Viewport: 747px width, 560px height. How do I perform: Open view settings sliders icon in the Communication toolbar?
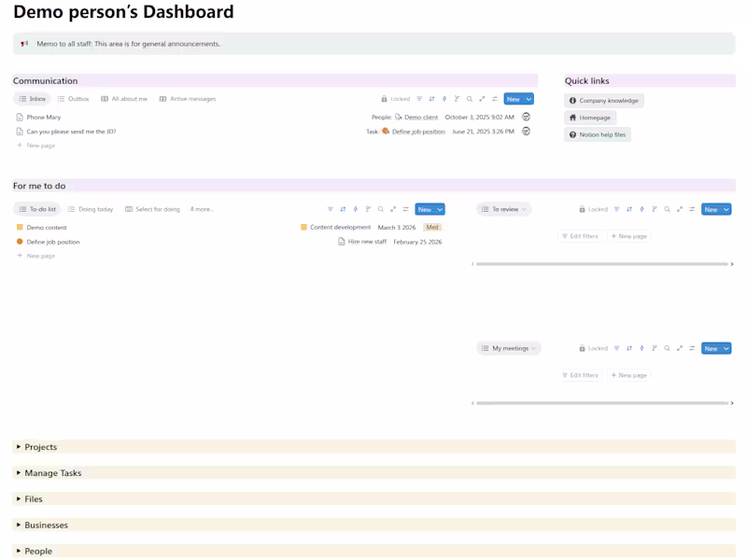pyautogui.click(x=495, y=99)
